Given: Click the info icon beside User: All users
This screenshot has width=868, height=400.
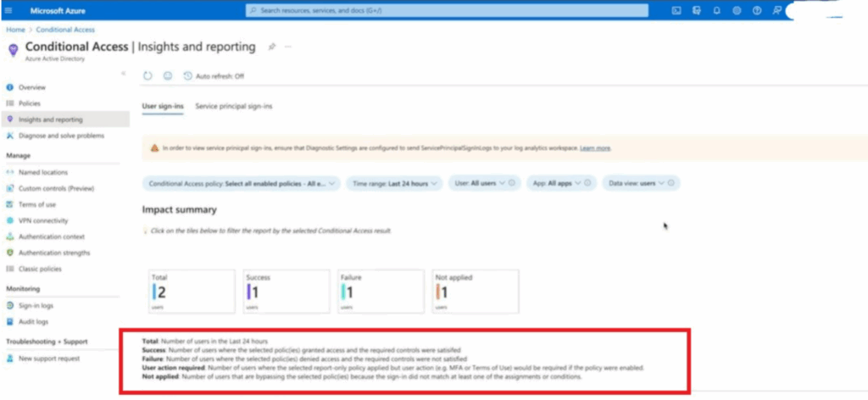Looking at the screenshot, I should (x=511, y=183).
